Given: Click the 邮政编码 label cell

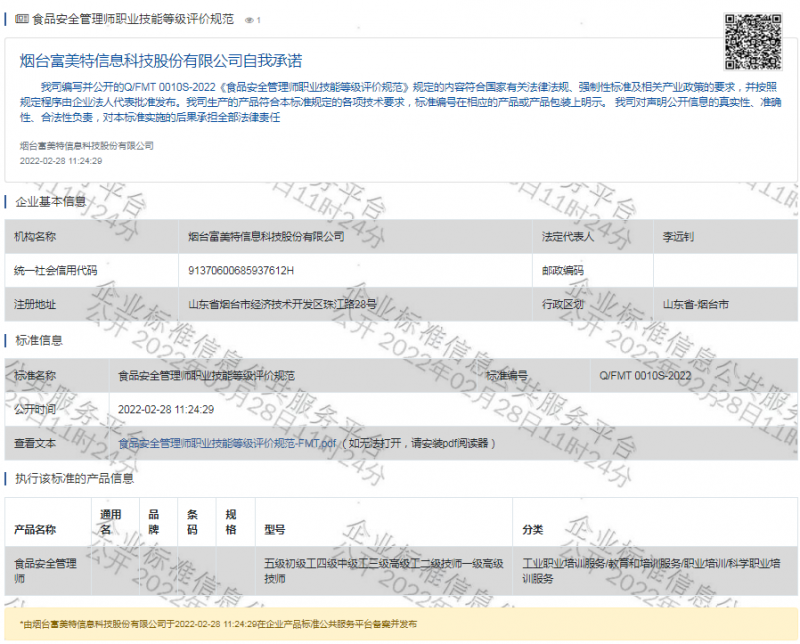Looking at the screenshot, I should click(x=592, y=270).
